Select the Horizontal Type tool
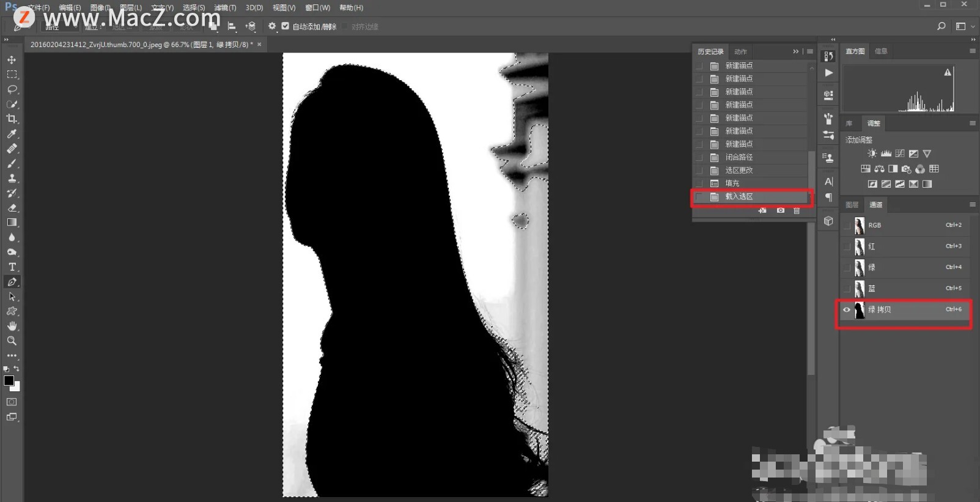This screenshot has height=502, width=980. 12,267
